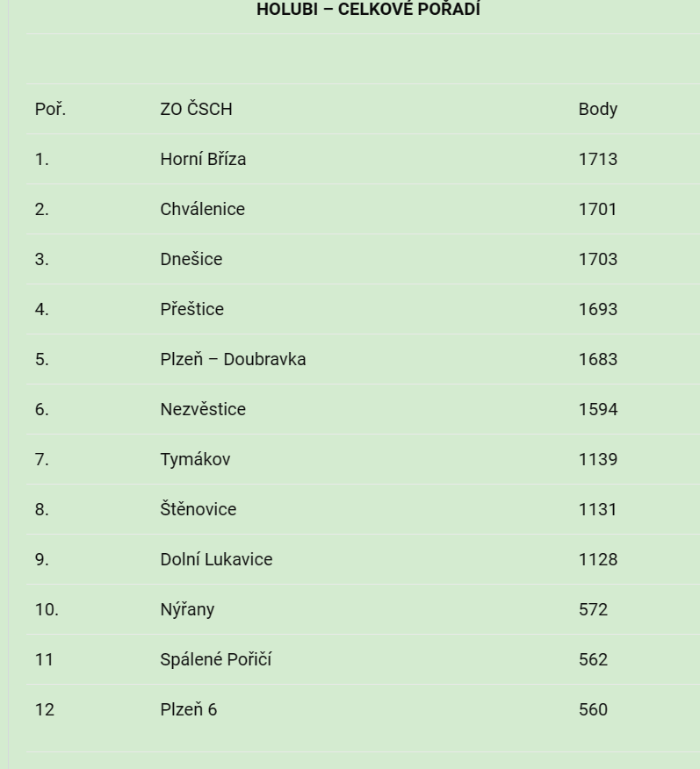The image size is (700, 769).
Task: Click the Chválenice table entry
Action: tap(203, 209)
